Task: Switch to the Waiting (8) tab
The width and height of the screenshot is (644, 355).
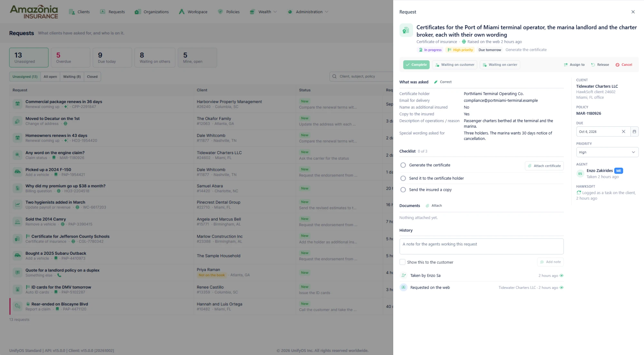Action: [x=72, y=77]
